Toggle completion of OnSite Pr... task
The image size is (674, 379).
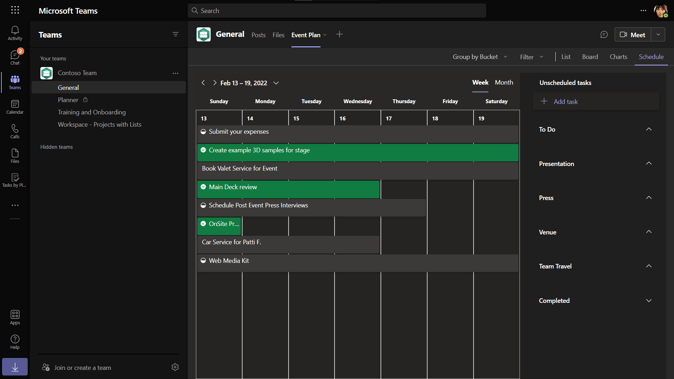point(203,223)
